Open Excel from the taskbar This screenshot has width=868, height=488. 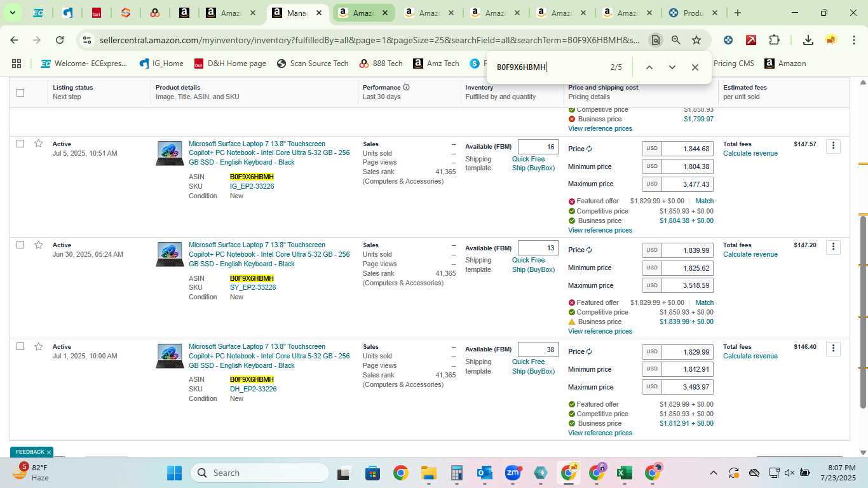(624, 473)
